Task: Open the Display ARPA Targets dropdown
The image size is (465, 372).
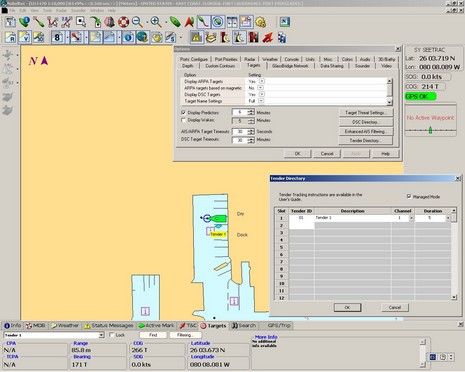Action: (x=262, y=81)
